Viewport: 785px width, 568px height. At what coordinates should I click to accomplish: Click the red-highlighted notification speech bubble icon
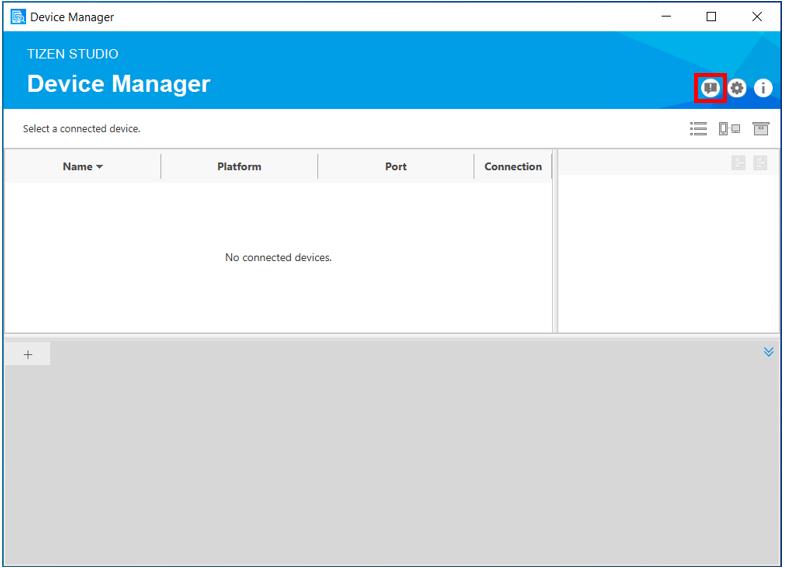tap(710, 88)
